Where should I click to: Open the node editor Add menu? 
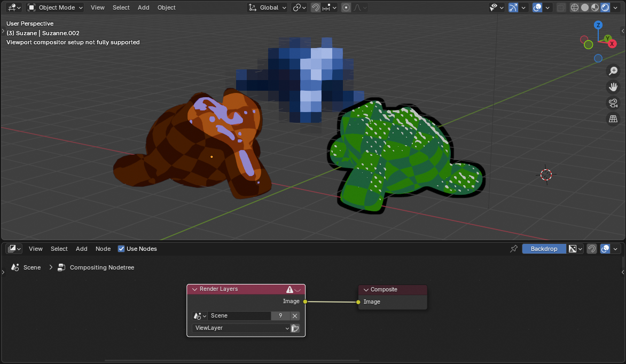81,249
